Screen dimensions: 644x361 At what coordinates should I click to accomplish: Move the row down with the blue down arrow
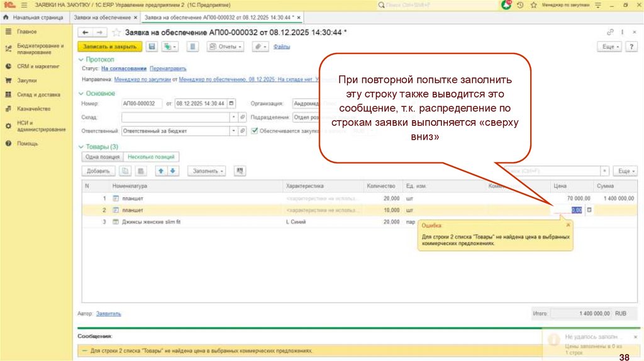(173, 170)
